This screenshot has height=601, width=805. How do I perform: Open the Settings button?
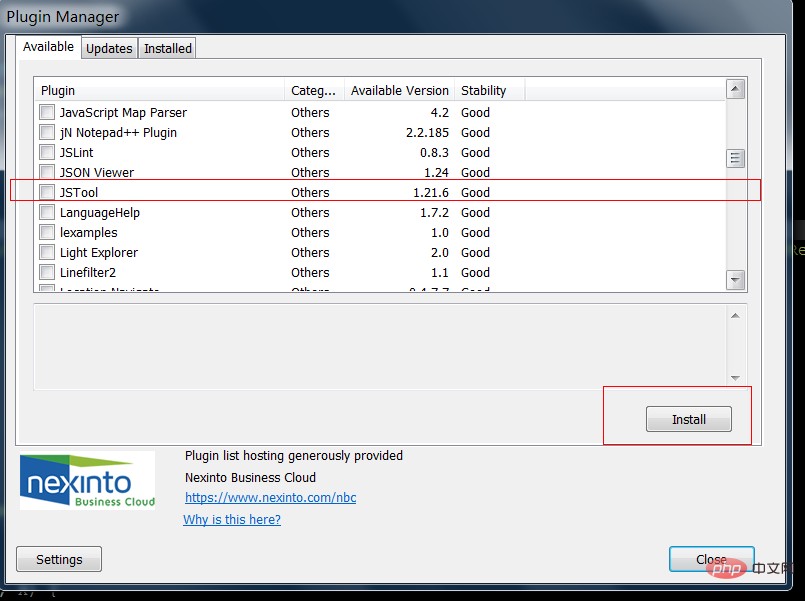tap(59, 559)
